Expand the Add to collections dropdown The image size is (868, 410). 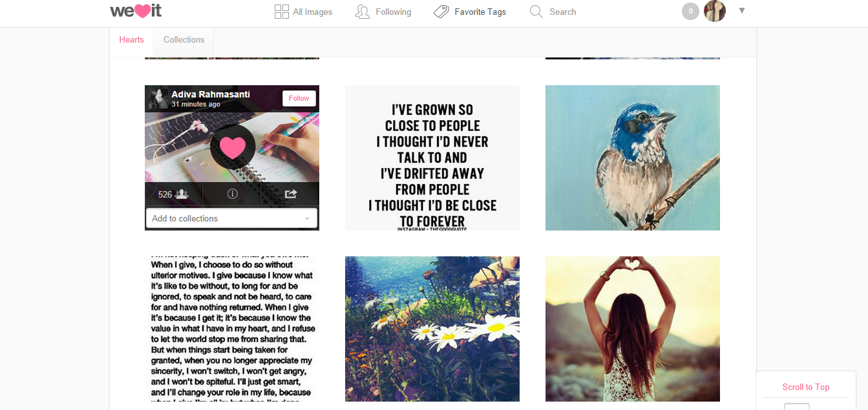tap(231, 218)
